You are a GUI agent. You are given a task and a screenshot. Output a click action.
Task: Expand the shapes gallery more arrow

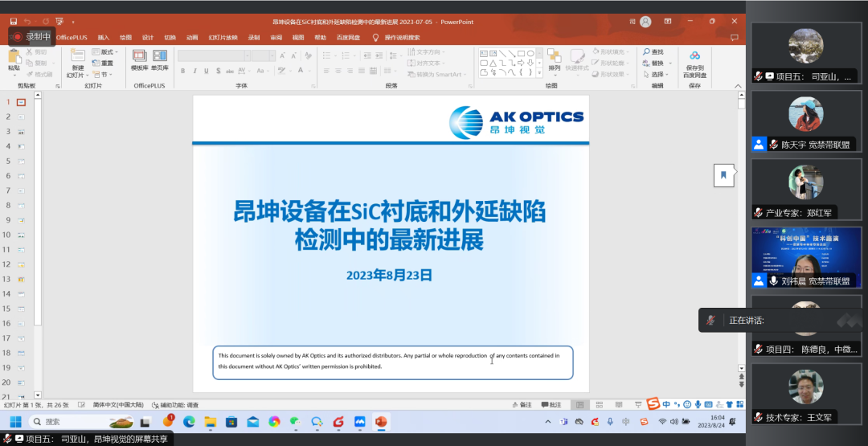point(540,72)
